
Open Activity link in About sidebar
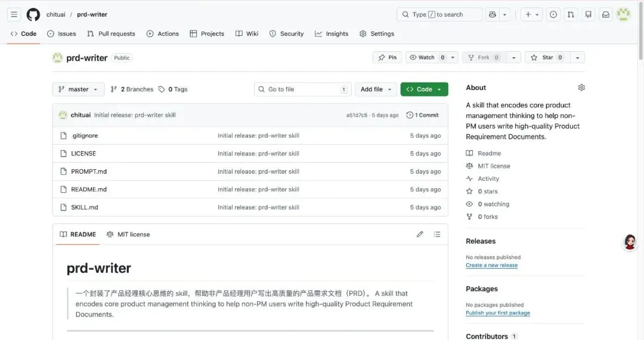(488, 179)
